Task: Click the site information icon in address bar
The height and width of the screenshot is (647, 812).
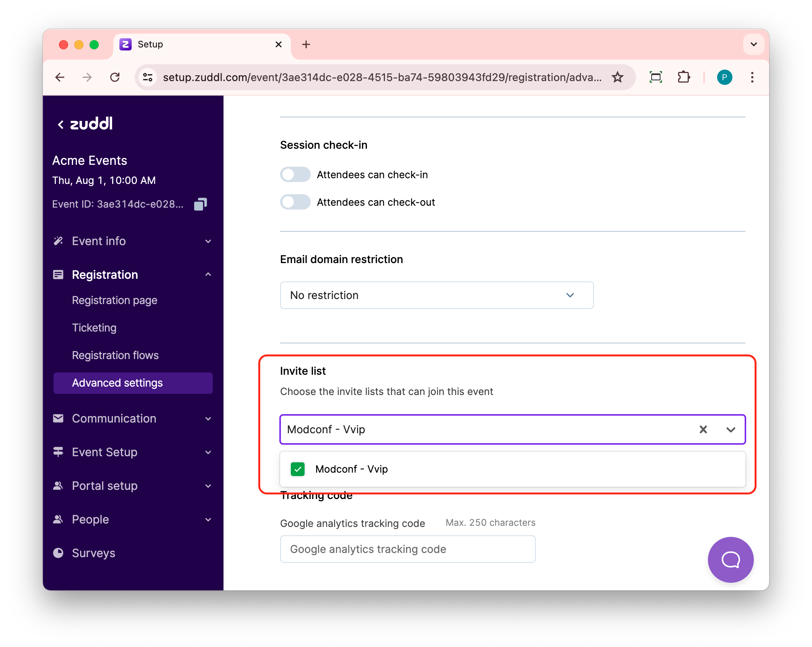Action: tap(148, 77)
